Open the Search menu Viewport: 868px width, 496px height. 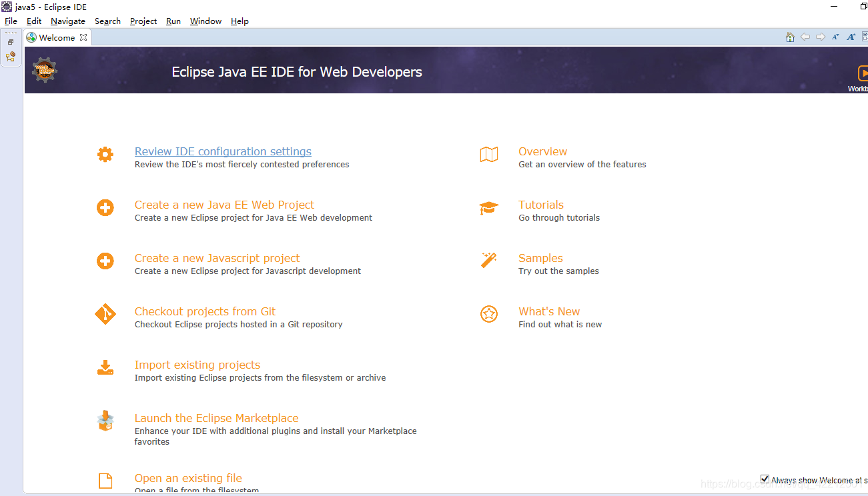107,21
